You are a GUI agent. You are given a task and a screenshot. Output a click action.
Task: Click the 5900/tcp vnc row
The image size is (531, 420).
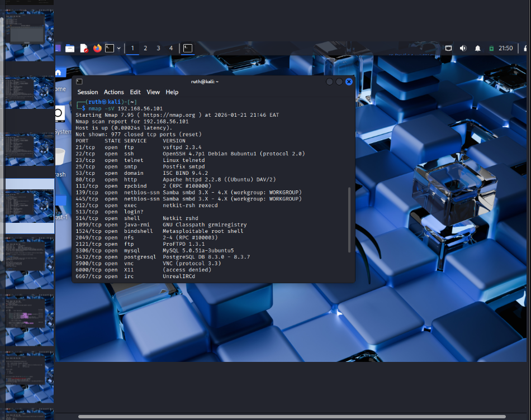pyautogui.click(x=148, y=263)
